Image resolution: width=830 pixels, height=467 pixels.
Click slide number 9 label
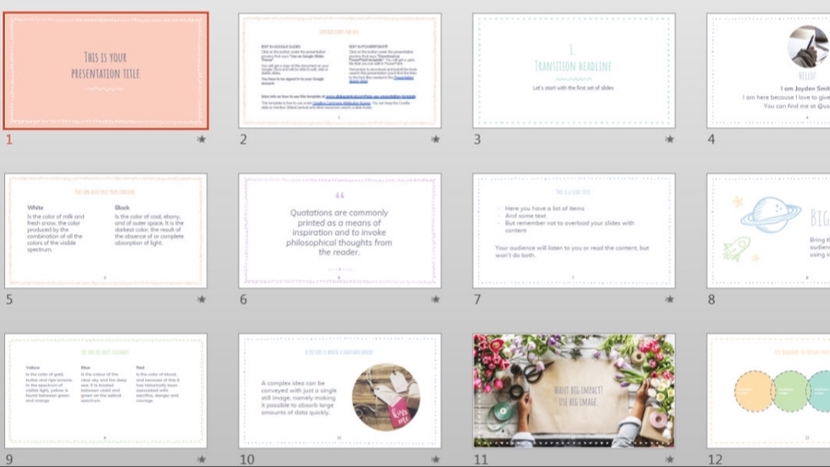(9, 459)
